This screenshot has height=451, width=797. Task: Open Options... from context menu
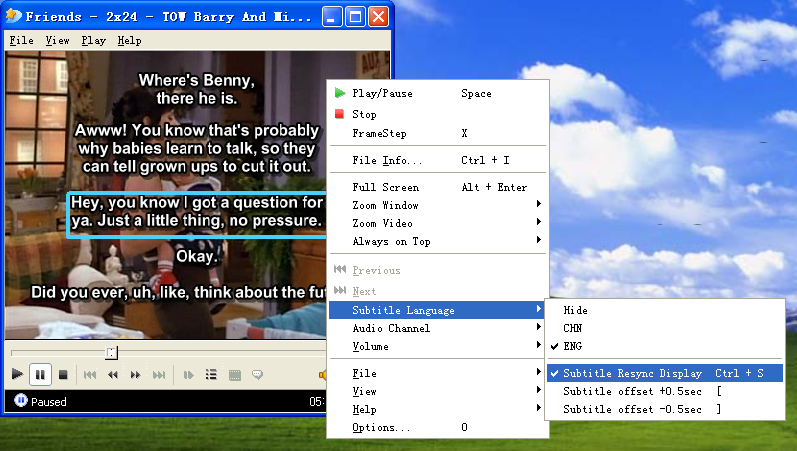(x=438, y=427)
